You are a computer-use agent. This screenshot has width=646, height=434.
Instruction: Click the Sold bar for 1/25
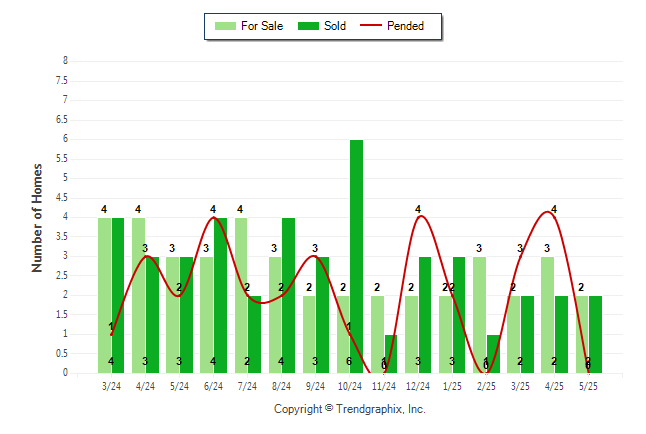pos(459,315)
